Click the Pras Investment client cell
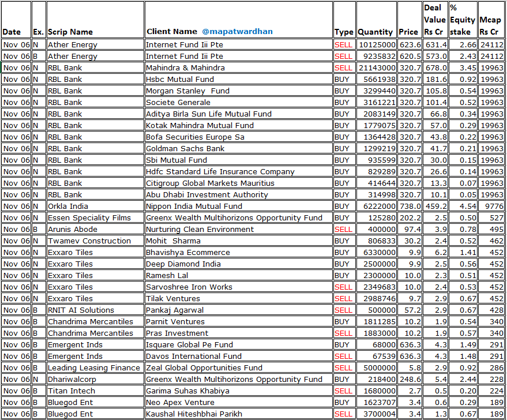 click(x=239, y=333)
